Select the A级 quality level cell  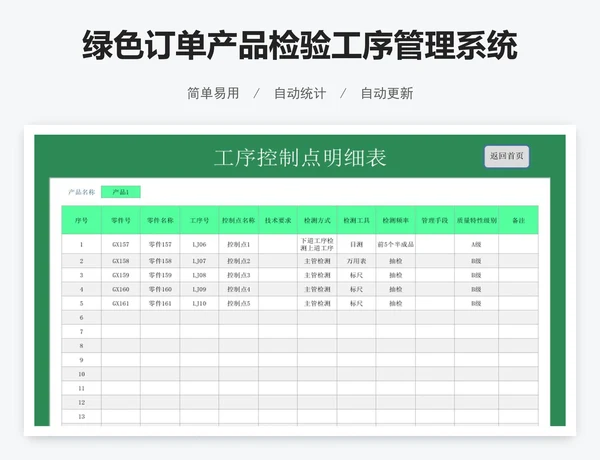[x=477, y=244]
